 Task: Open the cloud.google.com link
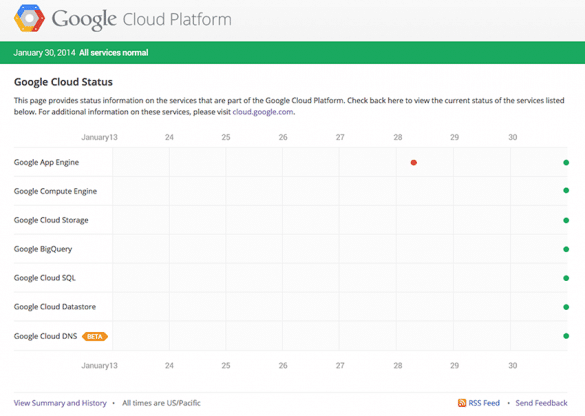click(263, 112)
